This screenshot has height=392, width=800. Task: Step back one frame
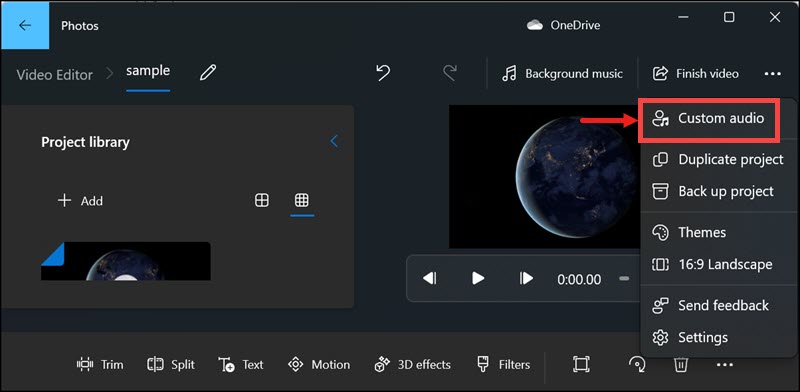tap(430, 279)
